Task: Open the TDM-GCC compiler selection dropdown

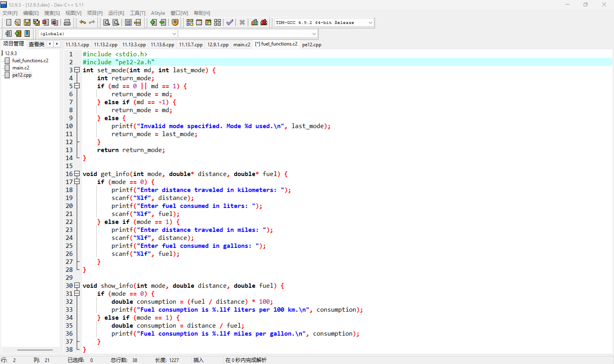Action: click(370, 23)
